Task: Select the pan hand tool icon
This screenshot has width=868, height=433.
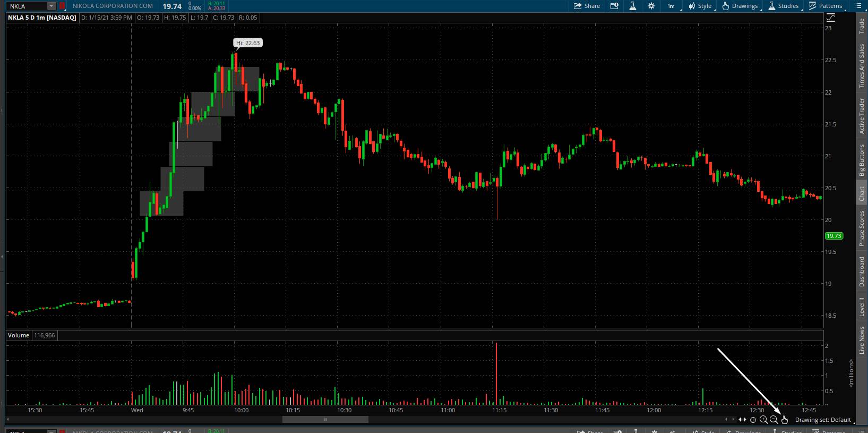Action: [x=784, y=420]
